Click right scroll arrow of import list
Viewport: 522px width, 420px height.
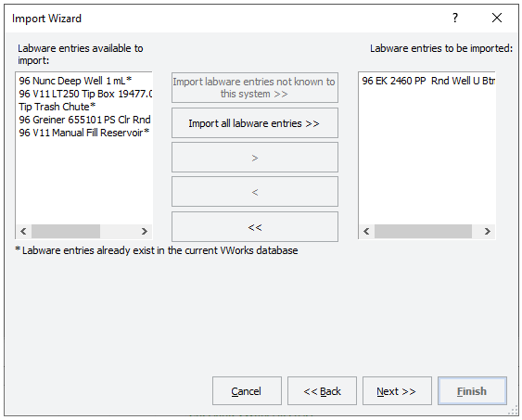point(488,231)
